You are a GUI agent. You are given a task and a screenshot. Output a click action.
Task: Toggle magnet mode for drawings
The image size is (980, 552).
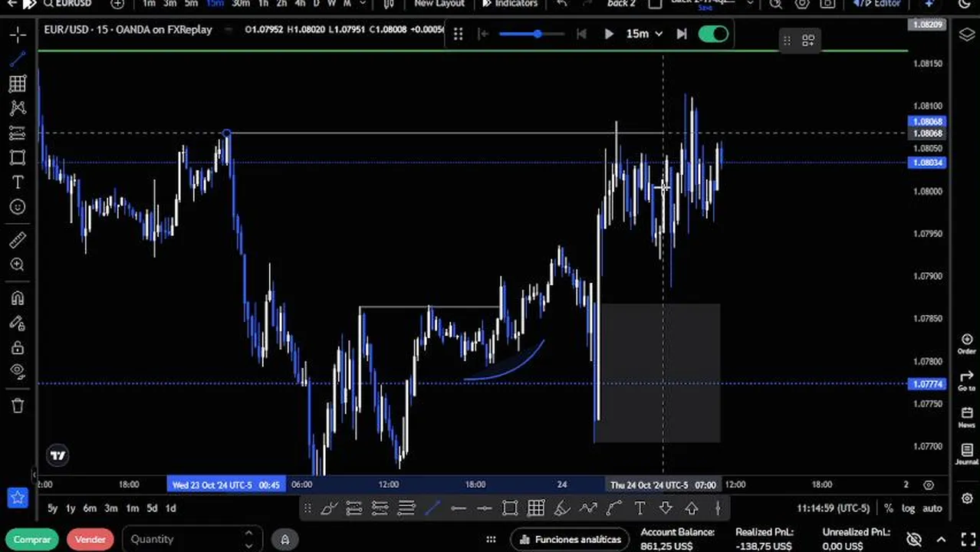(x=18, y=298)
